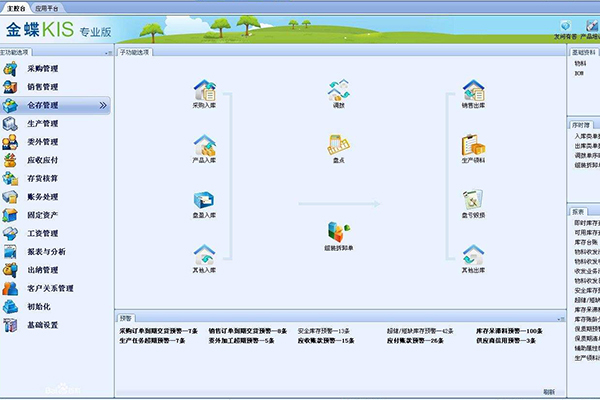Select 初始化 in the sidebar

point(39,307)
